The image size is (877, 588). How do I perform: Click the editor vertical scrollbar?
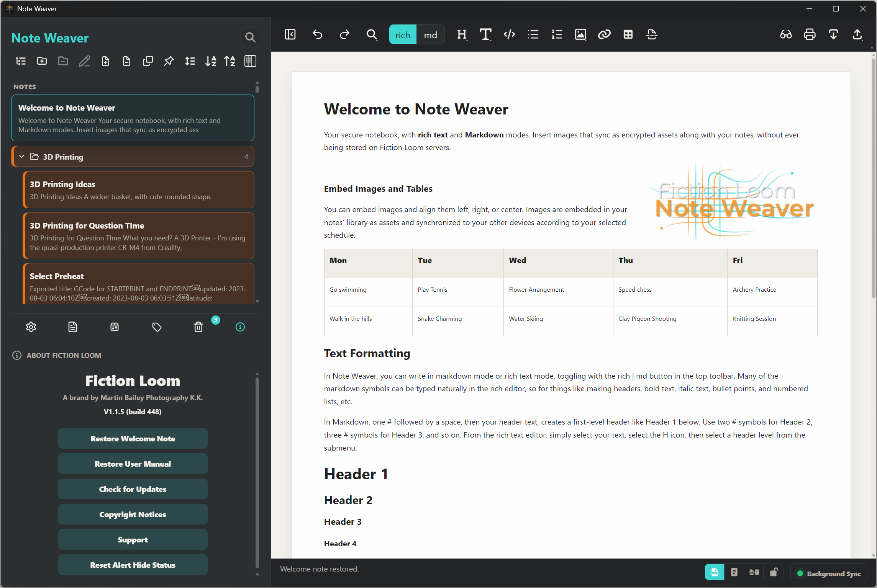pyautogui.click(x=874, y=178)
